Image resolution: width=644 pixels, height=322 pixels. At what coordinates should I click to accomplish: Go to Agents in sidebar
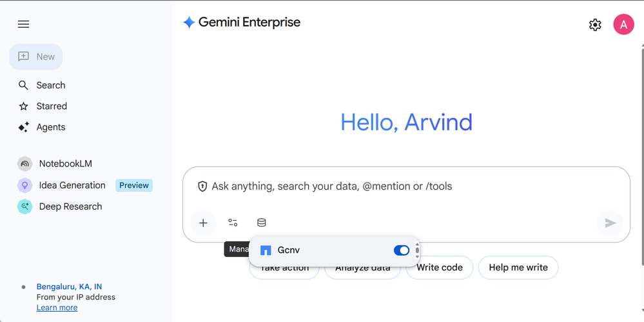coord(50,127)
